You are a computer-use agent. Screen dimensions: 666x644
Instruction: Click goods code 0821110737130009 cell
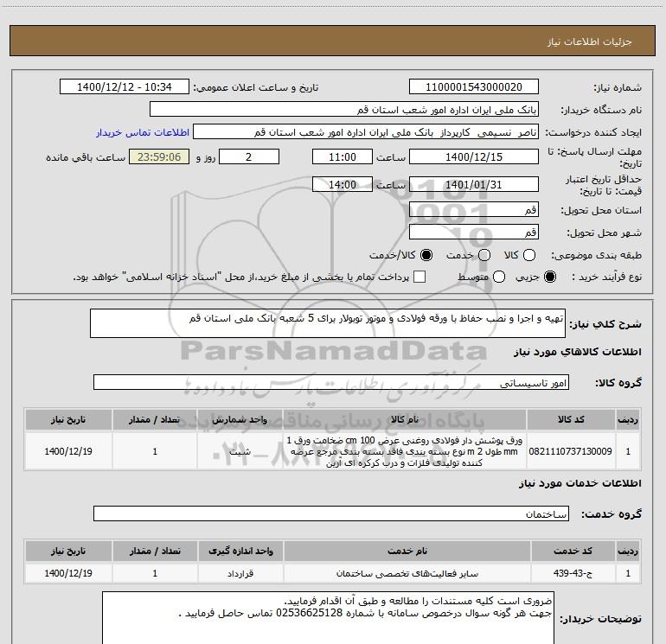pos(571,451)
